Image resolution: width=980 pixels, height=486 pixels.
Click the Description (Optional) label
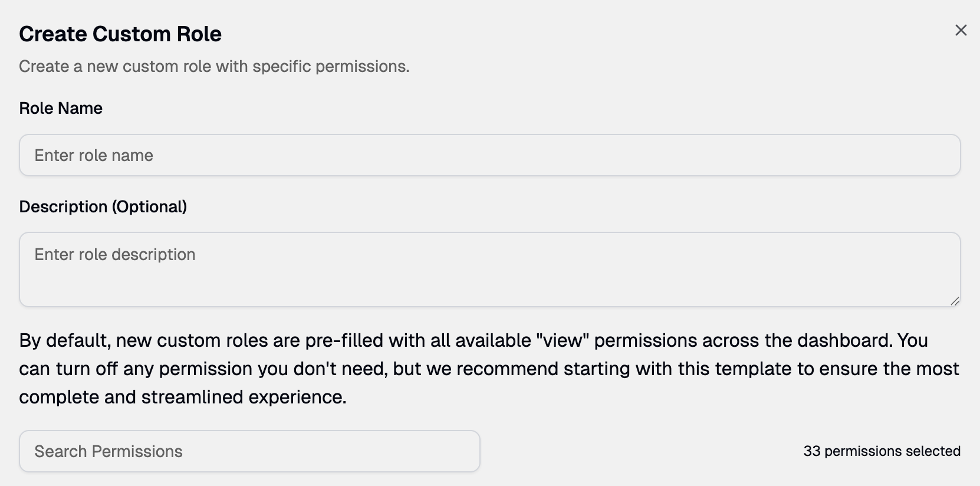103,206
